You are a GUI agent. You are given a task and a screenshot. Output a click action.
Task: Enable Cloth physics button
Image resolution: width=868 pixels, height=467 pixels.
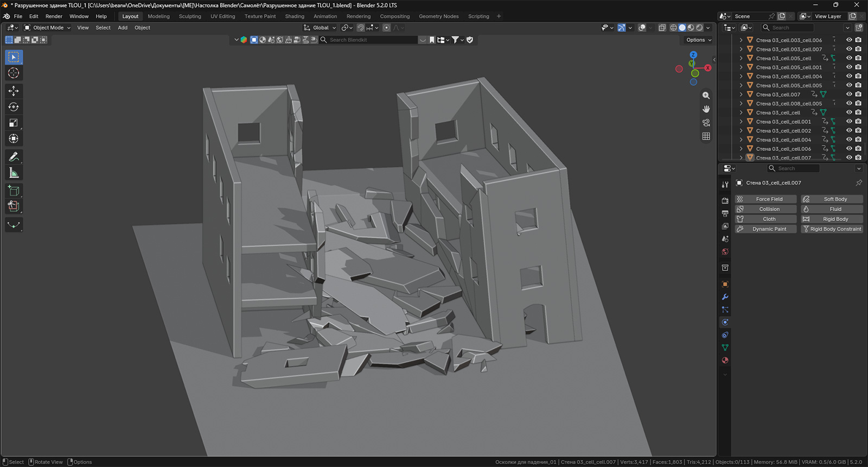click(765, 219)
